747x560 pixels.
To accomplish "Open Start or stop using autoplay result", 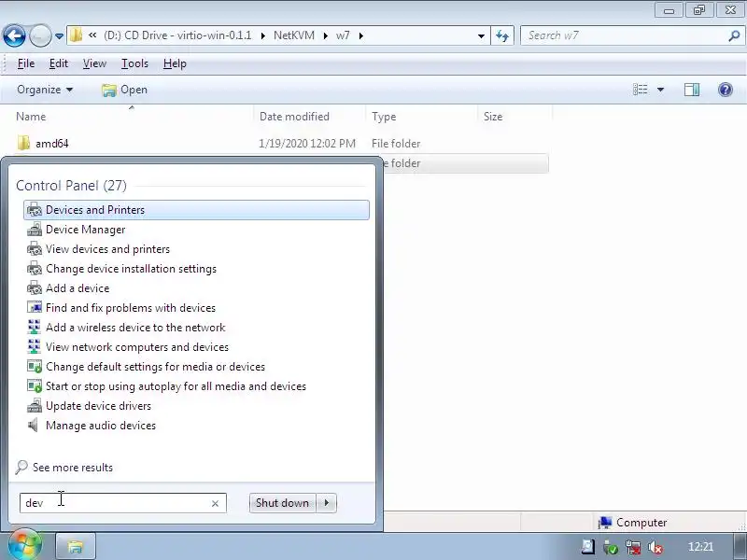I will point(176,386).
